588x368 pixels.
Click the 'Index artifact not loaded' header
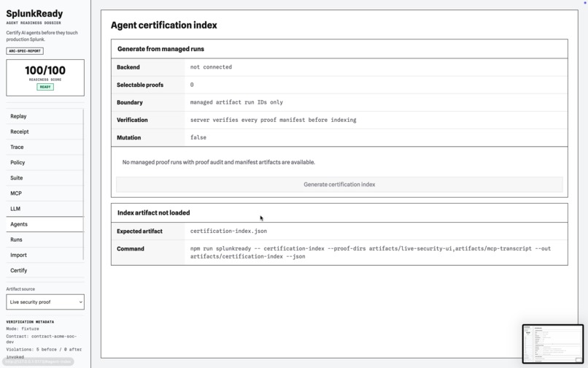pos(154,212)
